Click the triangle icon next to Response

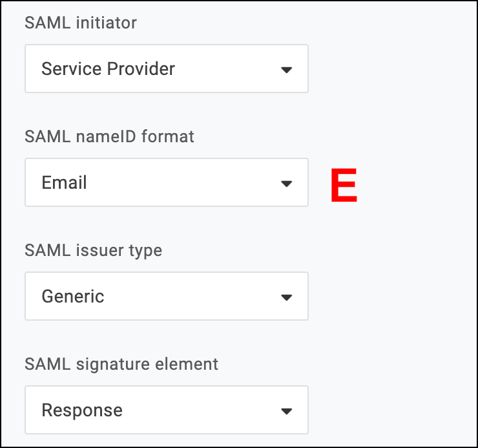click(x=287, y=411)
